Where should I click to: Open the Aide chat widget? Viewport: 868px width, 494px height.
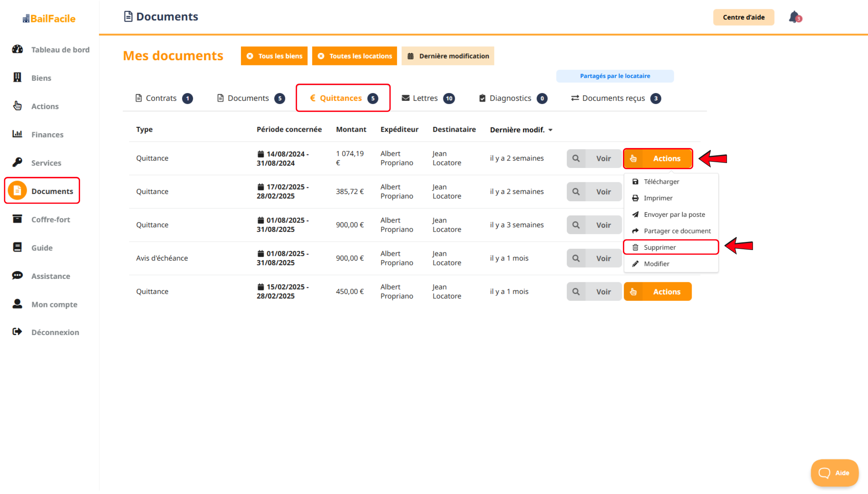point(834,472)
